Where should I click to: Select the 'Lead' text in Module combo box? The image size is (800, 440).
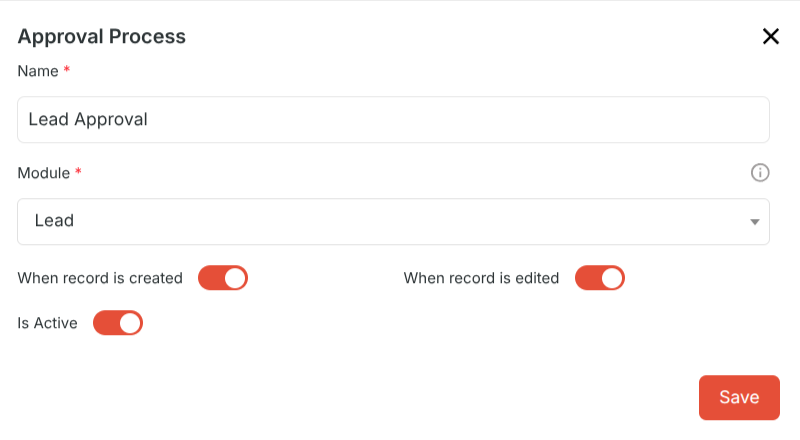click(x=54, y=221)
